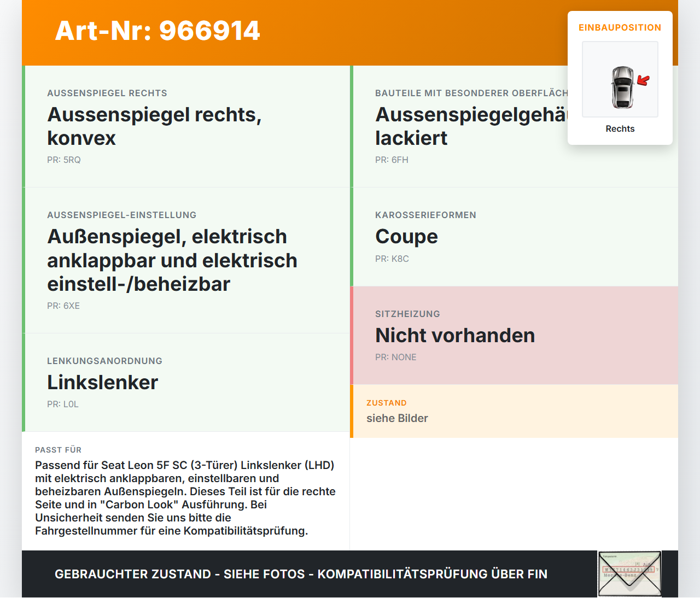Click the Fahrgestellnummer compatibility text link
The width and height of the screenshot is (700, 598).
click(171, 530)
